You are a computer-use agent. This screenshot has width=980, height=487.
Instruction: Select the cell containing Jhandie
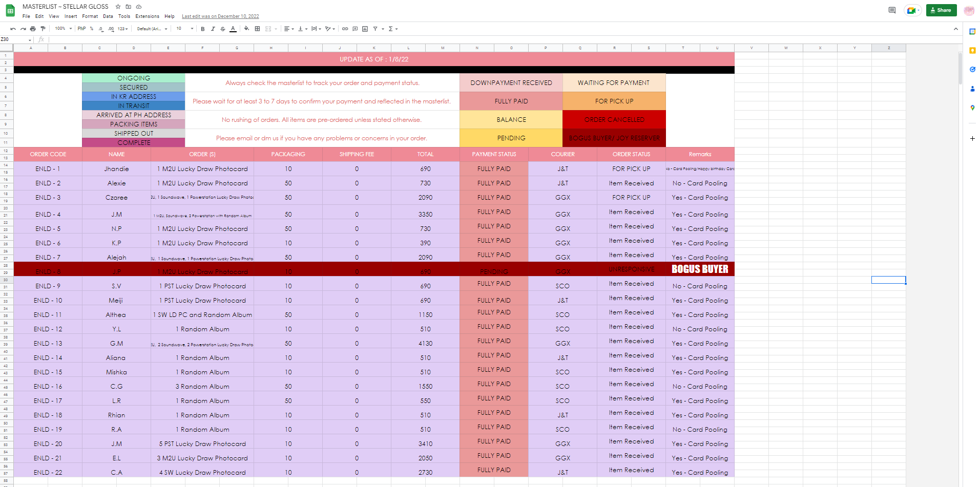tap(116, 168)
